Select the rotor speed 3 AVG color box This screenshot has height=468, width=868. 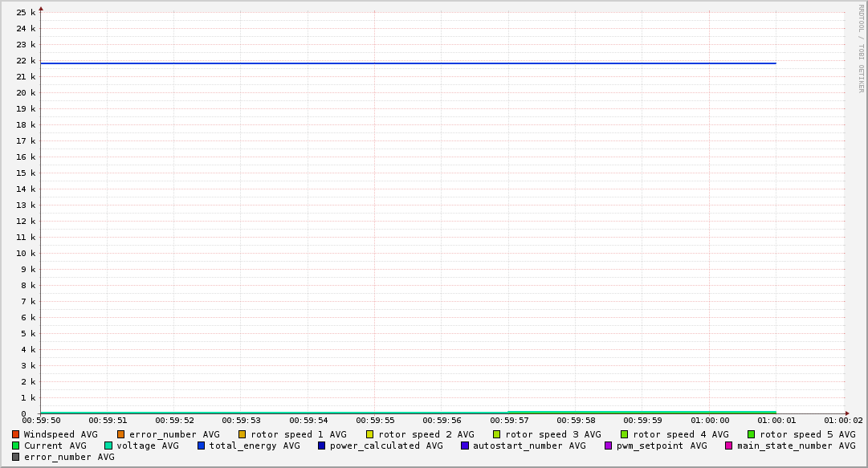coord(497,434)
